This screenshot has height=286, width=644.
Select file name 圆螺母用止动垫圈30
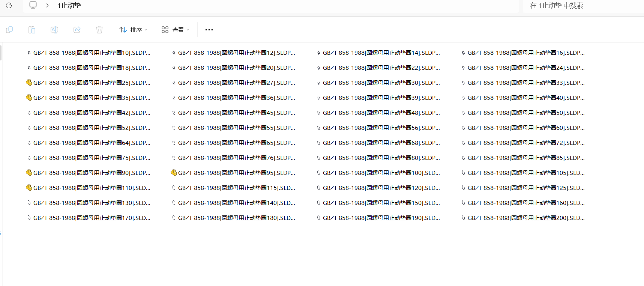click(381, 83)
